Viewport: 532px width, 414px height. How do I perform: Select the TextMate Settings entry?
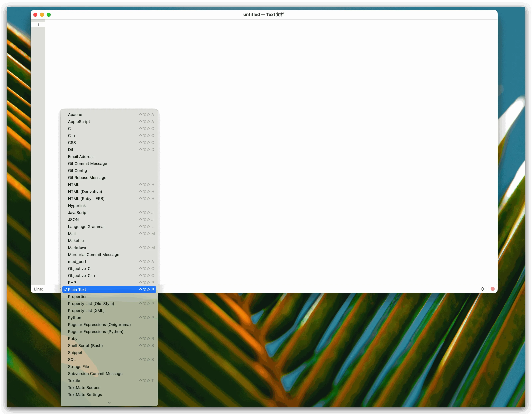[x=85, y=394]
